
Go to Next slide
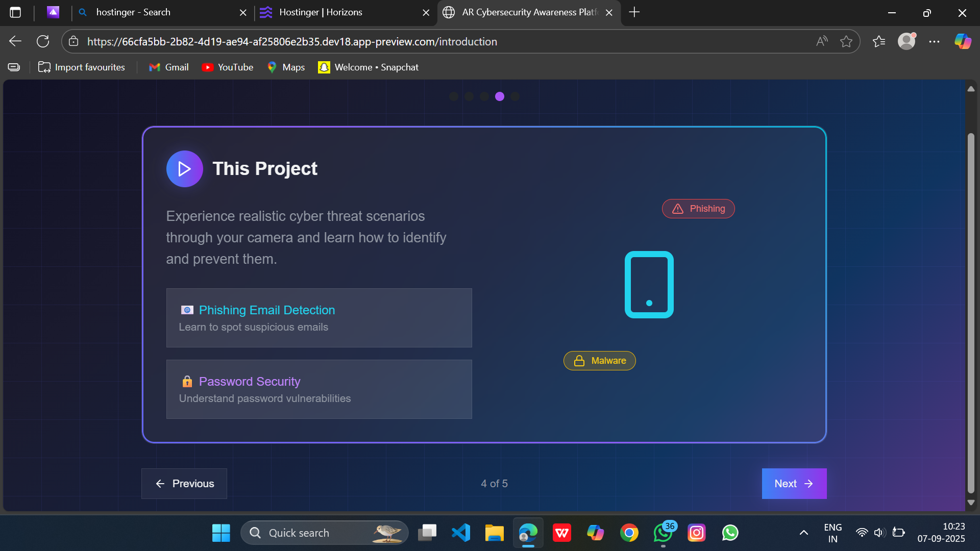coord(794,484)
